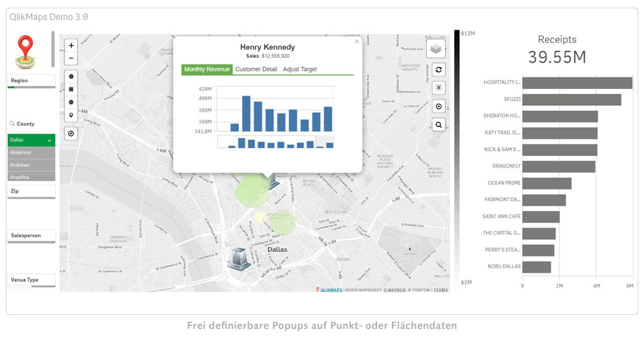This screenshot has height=357, width=644.
Task: Click the target locate icon
Action: point(438,106)
